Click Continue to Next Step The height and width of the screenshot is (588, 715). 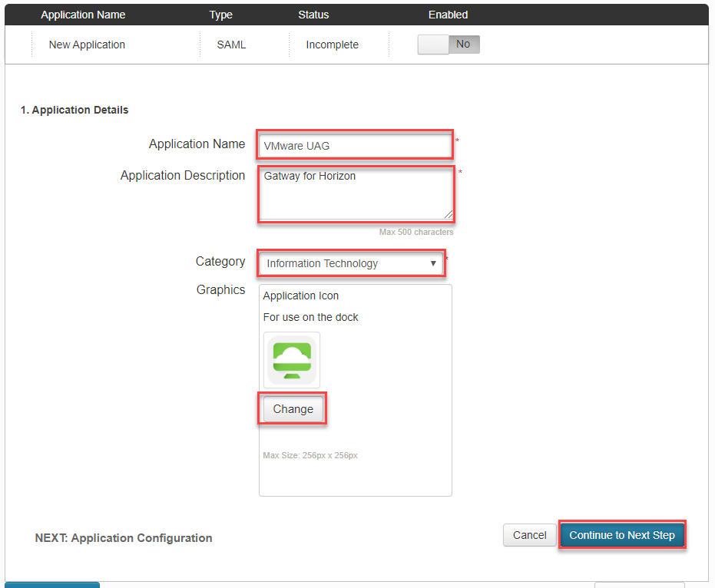click(622, 535)
